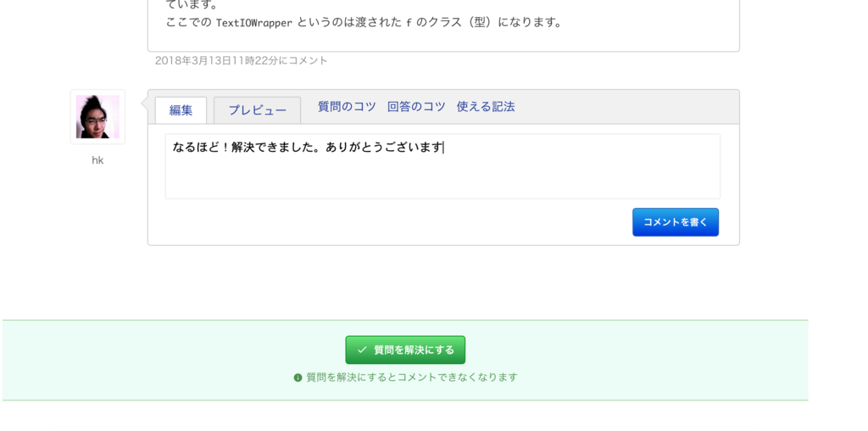Click 質問を解決にする green button

click(x=405, y=350)
